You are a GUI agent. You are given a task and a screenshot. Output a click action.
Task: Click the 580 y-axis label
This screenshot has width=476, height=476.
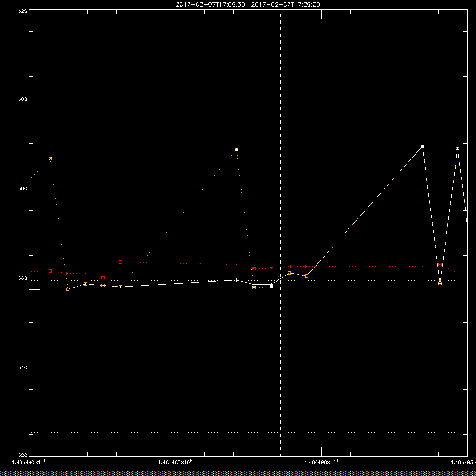[x=23, y=188]
